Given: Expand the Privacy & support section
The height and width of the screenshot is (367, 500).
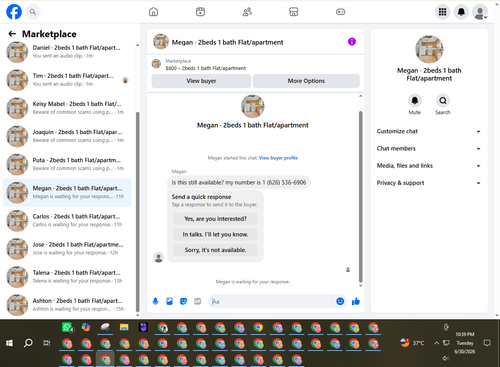Looking at the screenshot, I should pyautogui.click(x=429, y=183).
